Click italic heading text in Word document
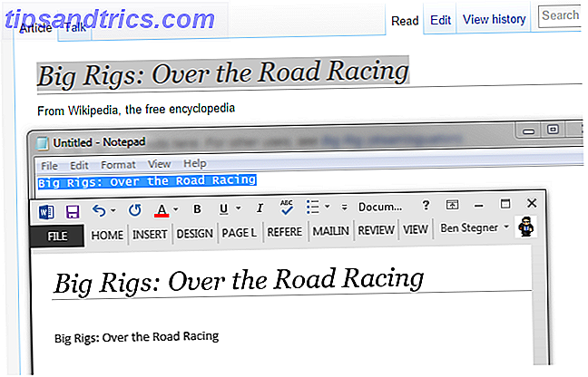 coord(239,281)
